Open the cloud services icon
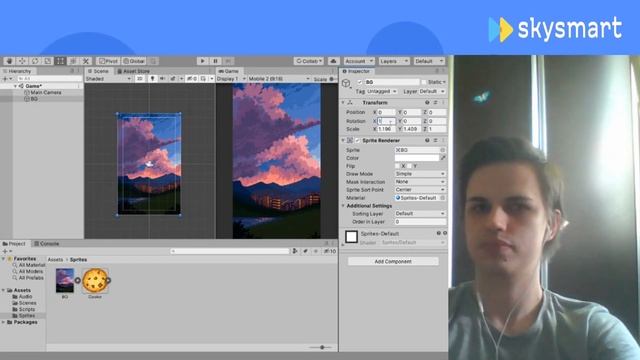 [333, 61]
